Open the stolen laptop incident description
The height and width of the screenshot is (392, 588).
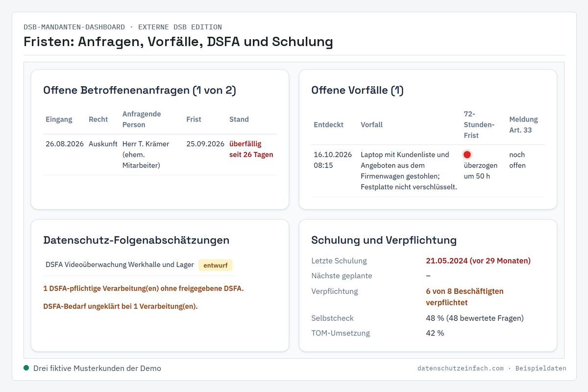click(x=409, y=171)
